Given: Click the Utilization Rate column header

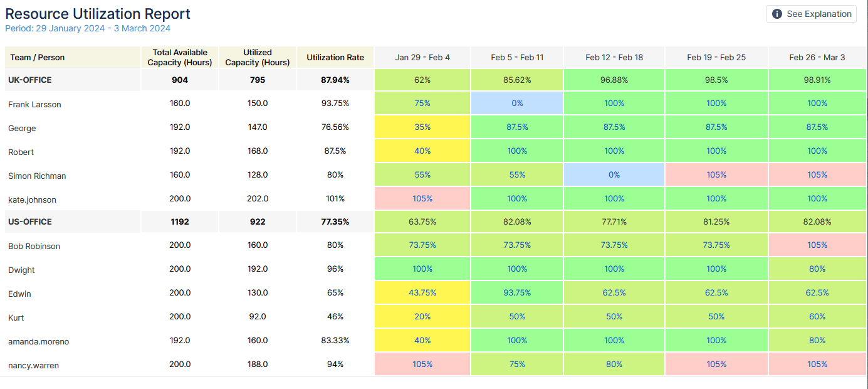Looking at the screenshot, I should coord(335,56).
